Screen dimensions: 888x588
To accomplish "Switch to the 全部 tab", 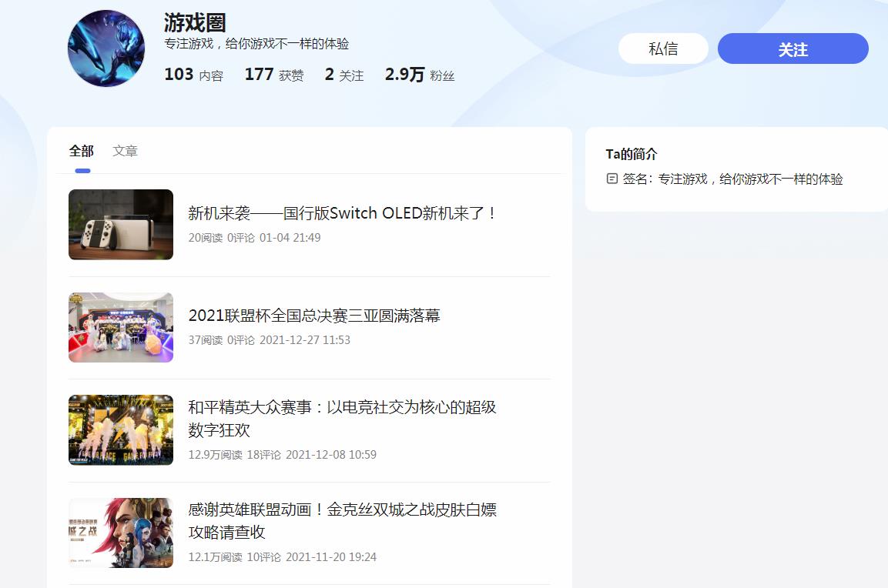I will point(82,151).
